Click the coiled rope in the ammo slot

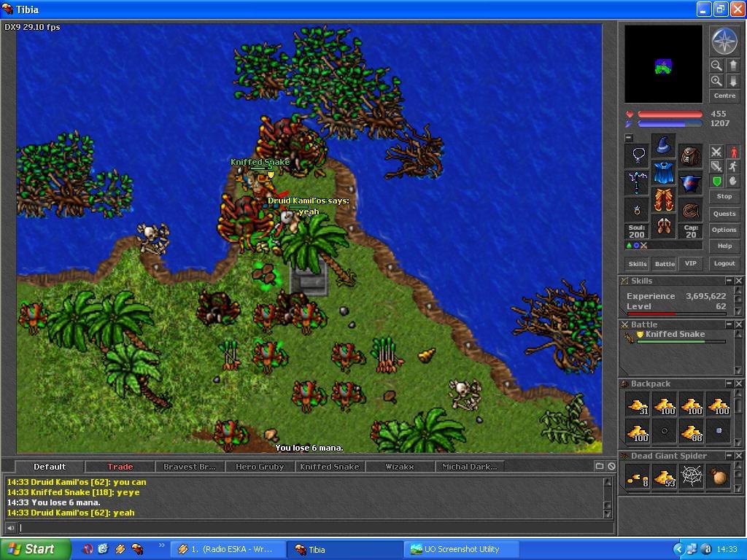tap(690, 209)
